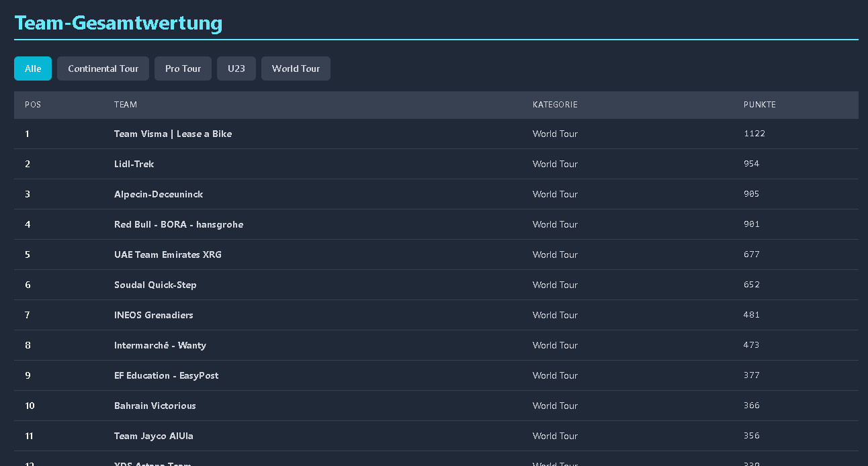Open UAE Team Emirates XRG
Viewport: 868px width, 466px height.
click(168, 254)
